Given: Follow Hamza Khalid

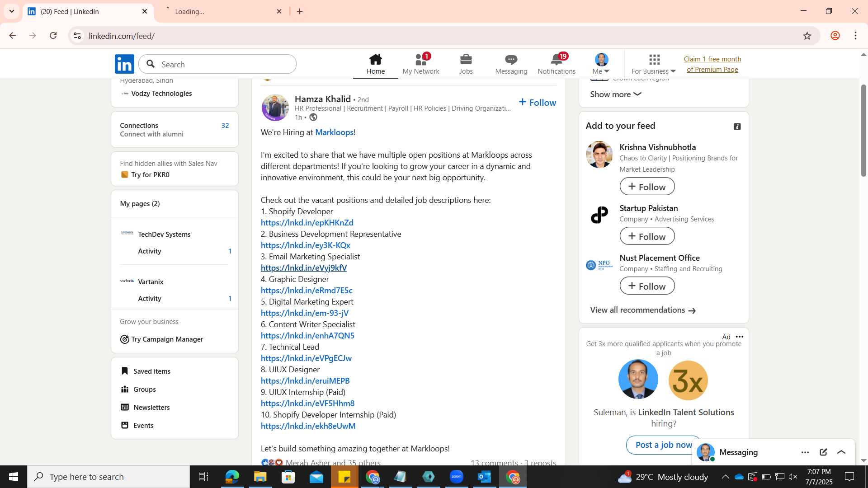Looking at the screenshot, I should click(x=538, y=103).
